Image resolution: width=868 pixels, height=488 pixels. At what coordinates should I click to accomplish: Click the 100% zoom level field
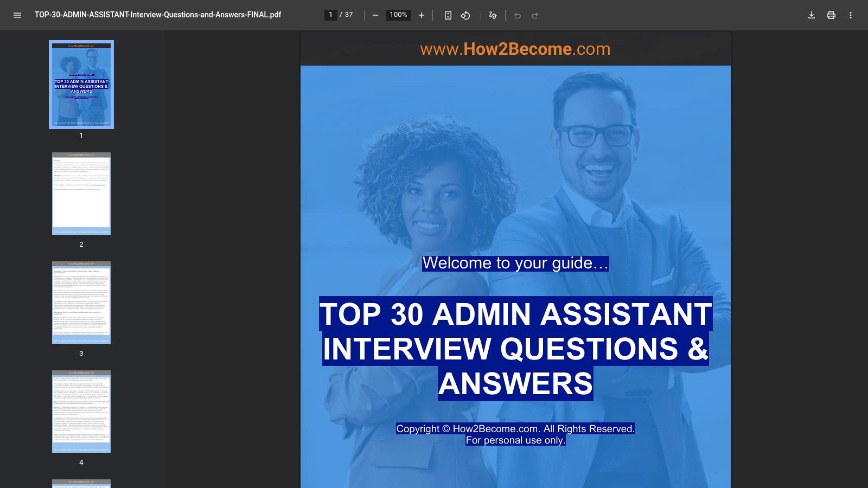398,15
